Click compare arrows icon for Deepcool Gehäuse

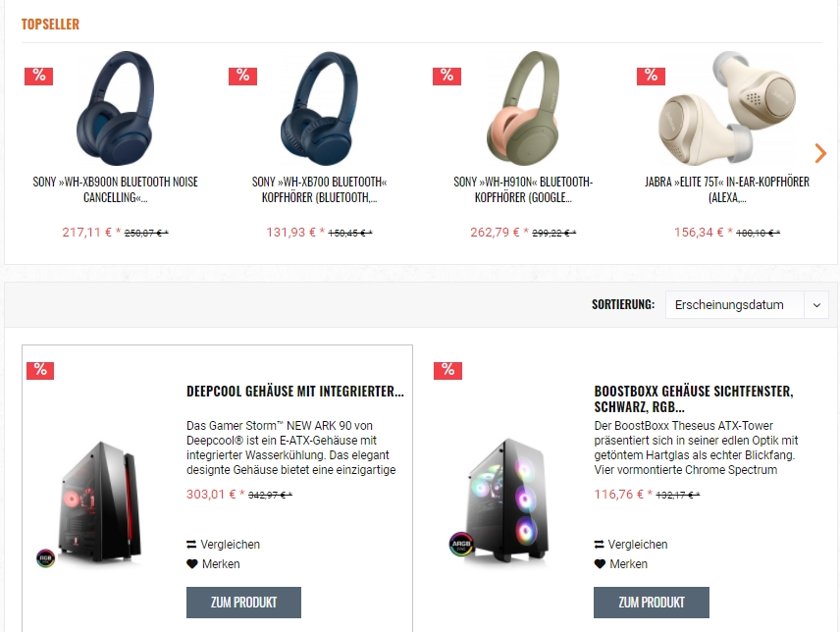point(191,544)
